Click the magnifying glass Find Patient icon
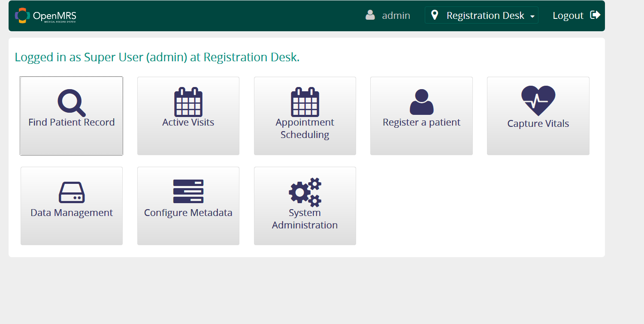The image size is (644, 324). (x=72, y=103)
